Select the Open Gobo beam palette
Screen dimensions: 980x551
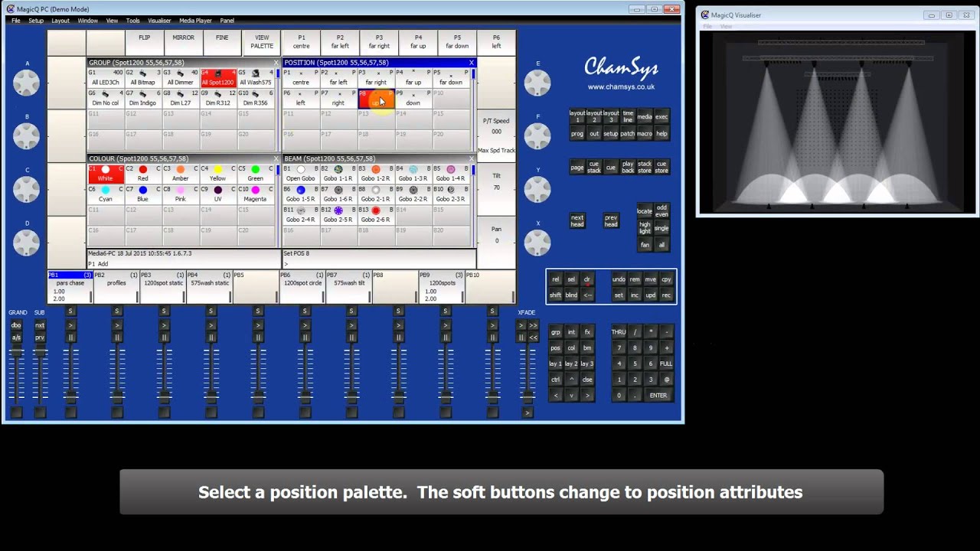(301, 174)
